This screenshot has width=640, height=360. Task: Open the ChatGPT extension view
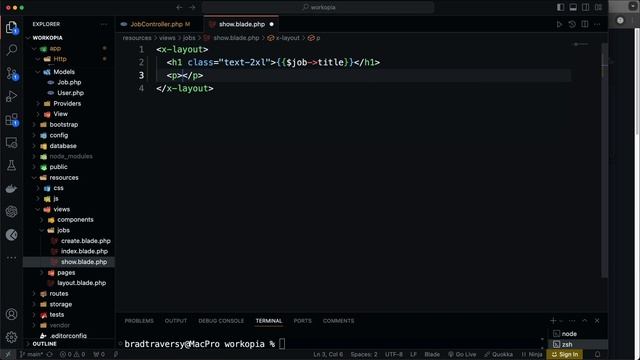tap(11, 211)
